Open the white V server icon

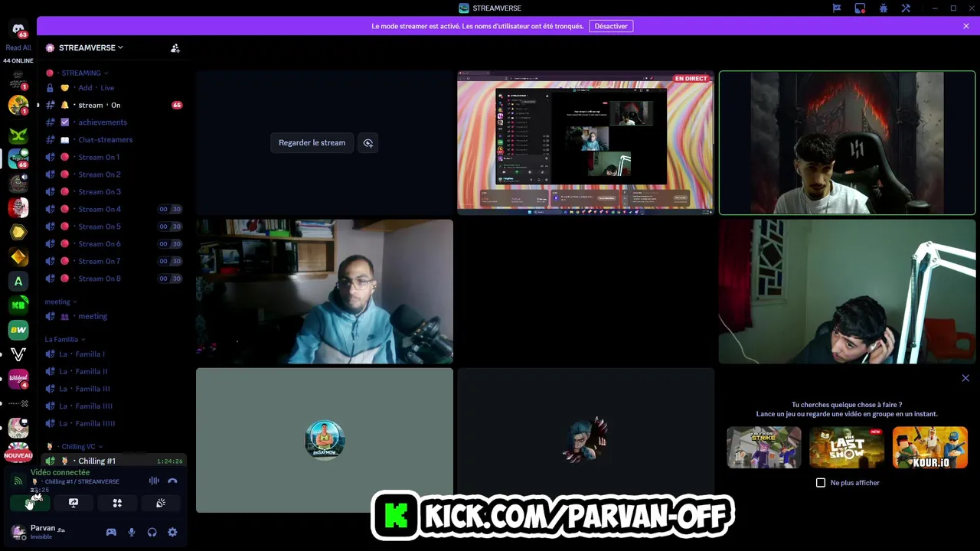click(18, 354)
